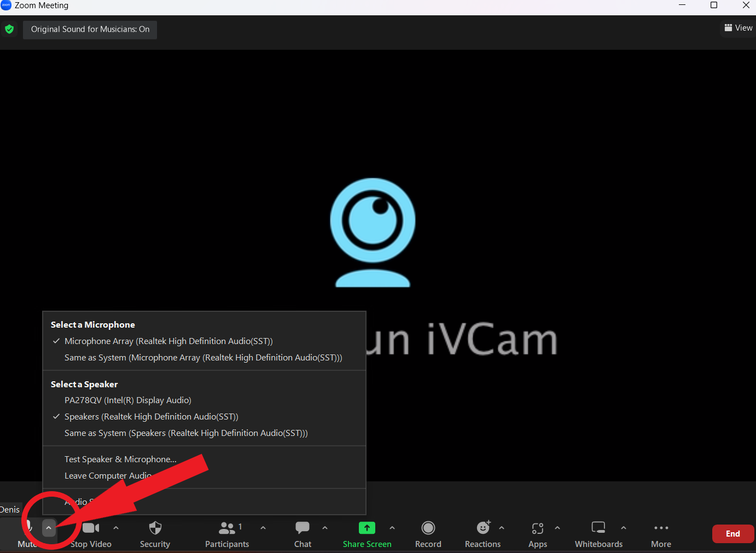This screenshot has height=553, width=756.
Task: Expand chat options caret next to Chat
Action: click(x=325, y=528)
